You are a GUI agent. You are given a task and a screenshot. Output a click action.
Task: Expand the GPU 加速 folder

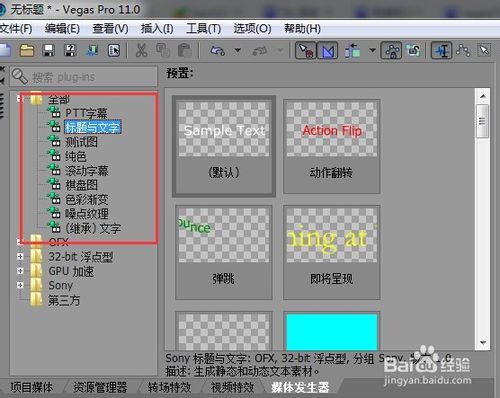[20, 271]
